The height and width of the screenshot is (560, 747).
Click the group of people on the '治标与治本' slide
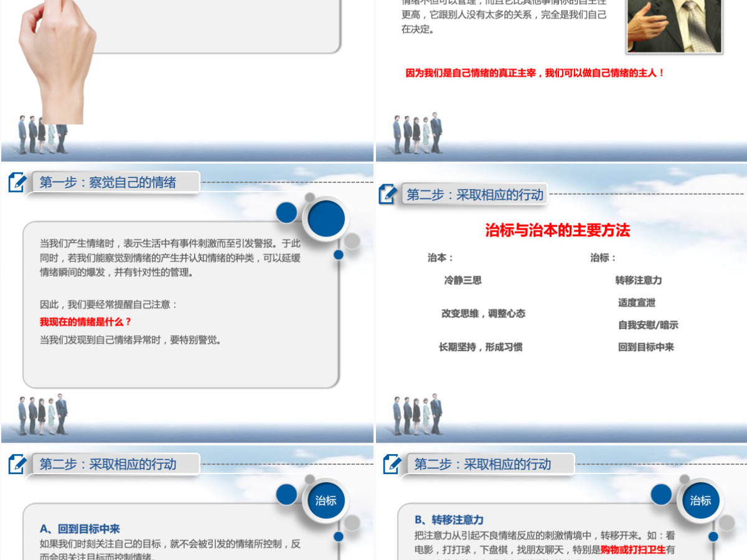[x=418, y=416]
